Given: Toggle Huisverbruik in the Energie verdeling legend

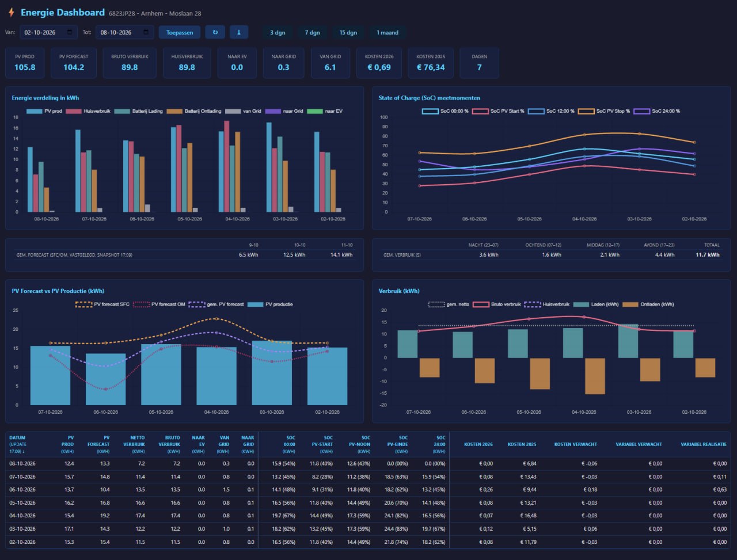Looking at the screenshot, I should (x=88, y=111).
